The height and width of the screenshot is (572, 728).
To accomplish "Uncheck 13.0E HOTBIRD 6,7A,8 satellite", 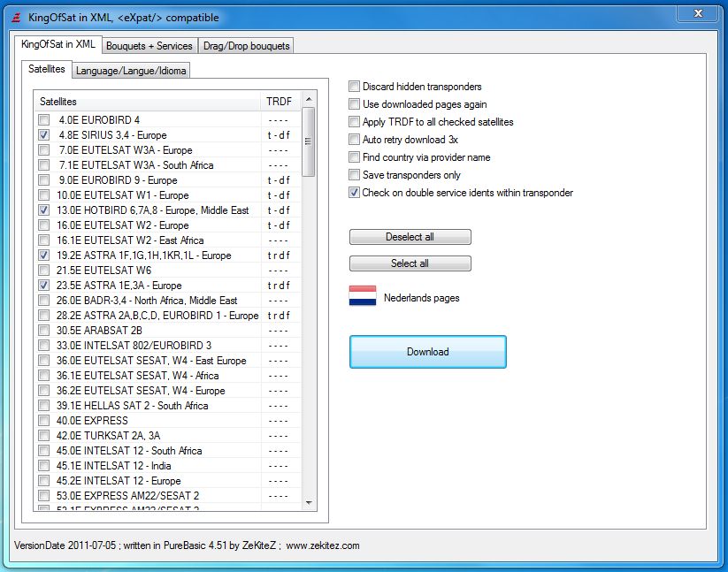I will click(x=43, y=210).
